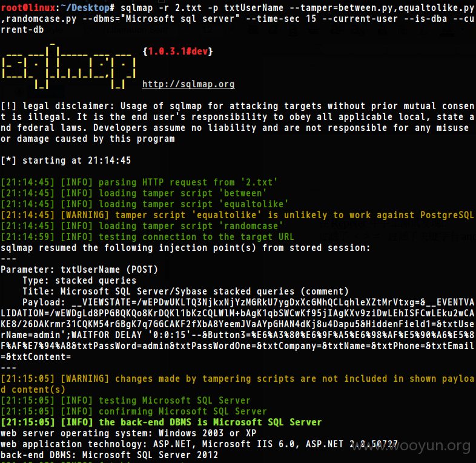Viewport: 476px width, 463px height.
Task: Click warning 'is unlikely to work against PostgreSQL'
Action: [x=371, y=215]
